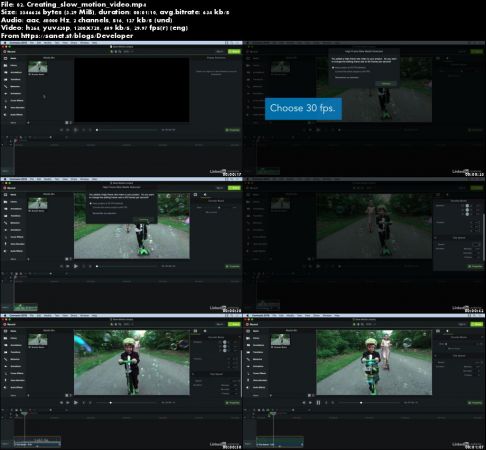Click Properties button in boy-alone scooter frame
Screen dimensions: 486x450
(233, 403)
